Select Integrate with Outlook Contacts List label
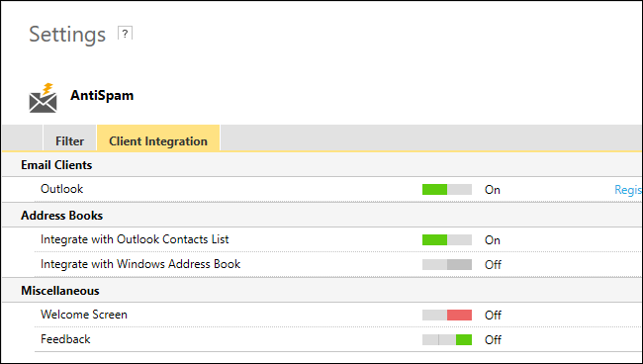643x364 pixels. (135, 239)
